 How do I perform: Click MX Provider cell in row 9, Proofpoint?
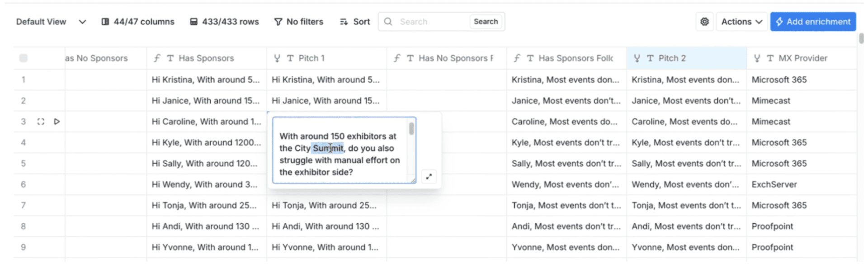(802, 248)
